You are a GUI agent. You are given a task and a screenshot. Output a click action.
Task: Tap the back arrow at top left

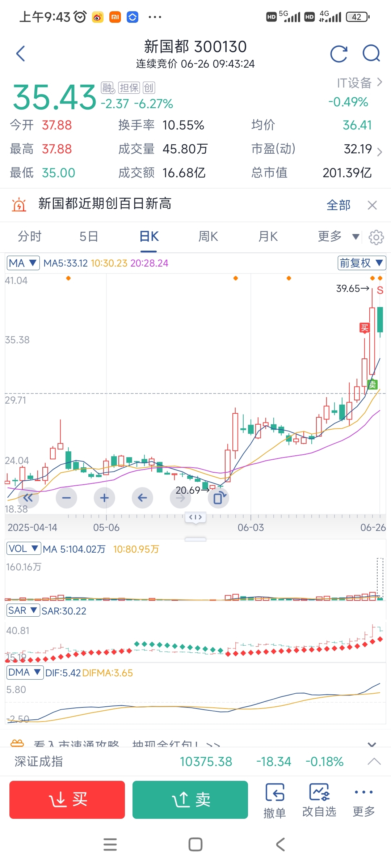(21, 54)
